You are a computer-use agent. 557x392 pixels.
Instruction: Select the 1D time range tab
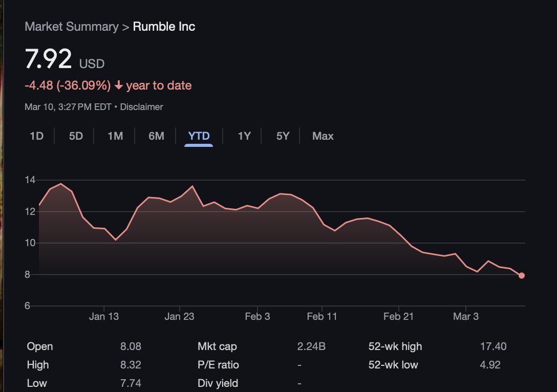click(36, 136)
